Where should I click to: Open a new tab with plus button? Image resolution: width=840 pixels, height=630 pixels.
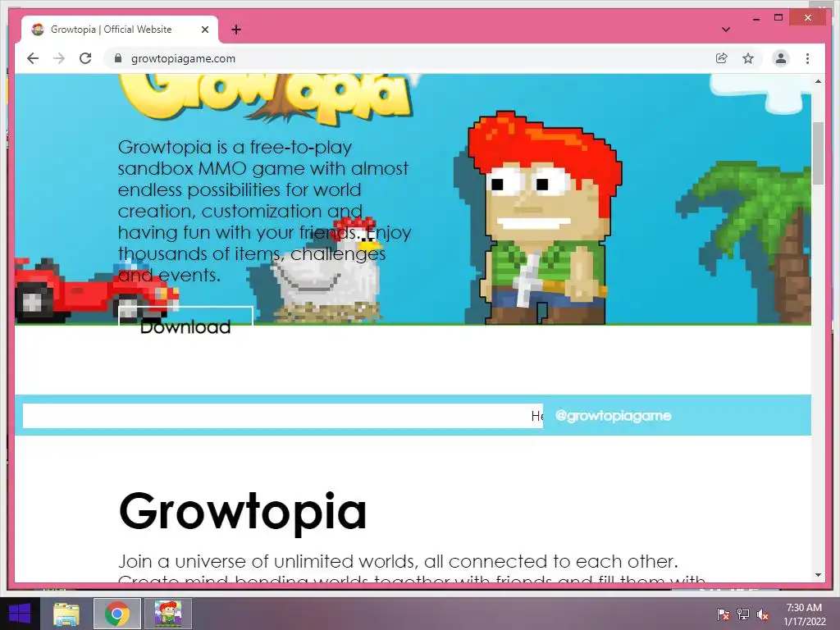[x=236, y=30]
